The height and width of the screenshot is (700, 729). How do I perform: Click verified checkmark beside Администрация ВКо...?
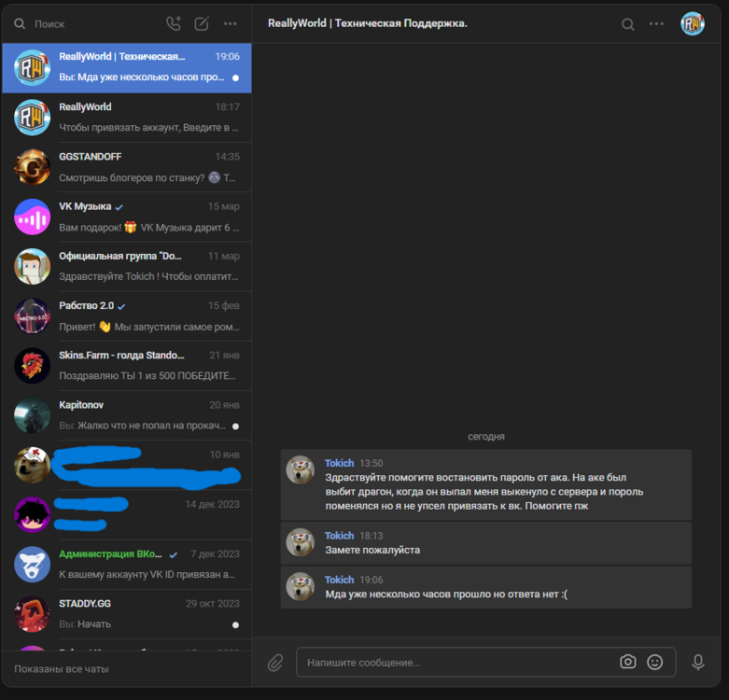click(x=174, y=554)
